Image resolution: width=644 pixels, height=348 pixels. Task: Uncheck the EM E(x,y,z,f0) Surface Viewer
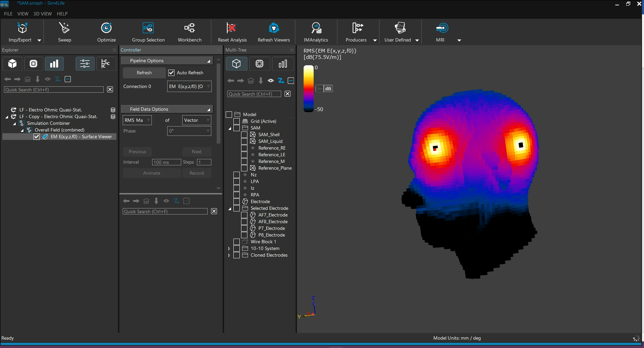point(37,137)
